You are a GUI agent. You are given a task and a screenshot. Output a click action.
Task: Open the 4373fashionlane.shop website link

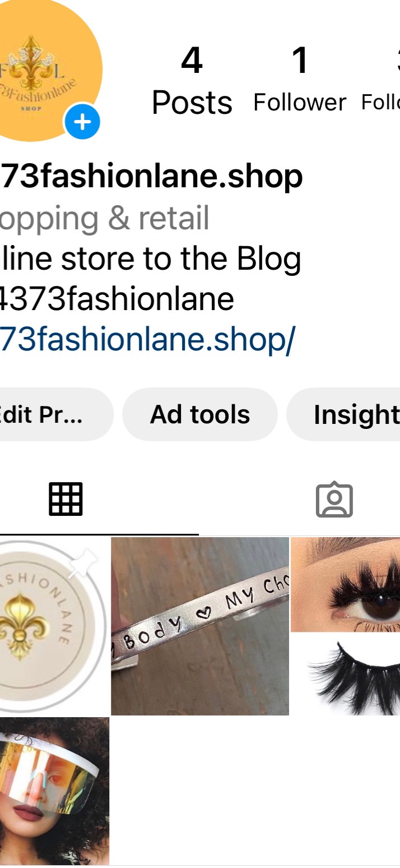[147, 339]
